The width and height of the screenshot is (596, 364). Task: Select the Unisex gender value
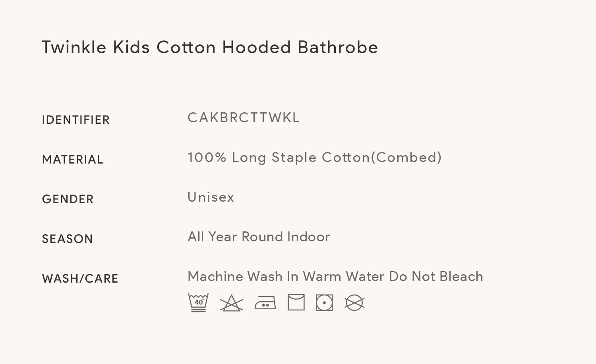click(211, 197)
